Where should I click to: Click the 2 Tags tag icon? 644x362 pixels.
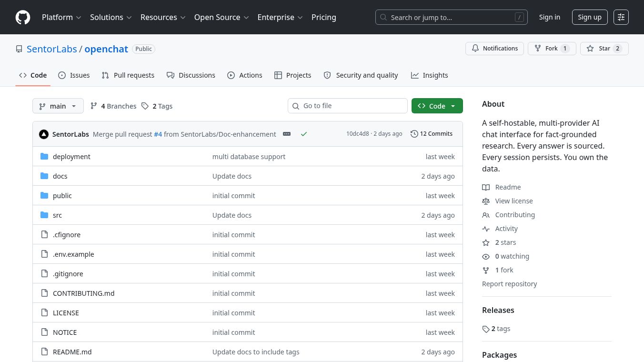click(x=145, y=106)
